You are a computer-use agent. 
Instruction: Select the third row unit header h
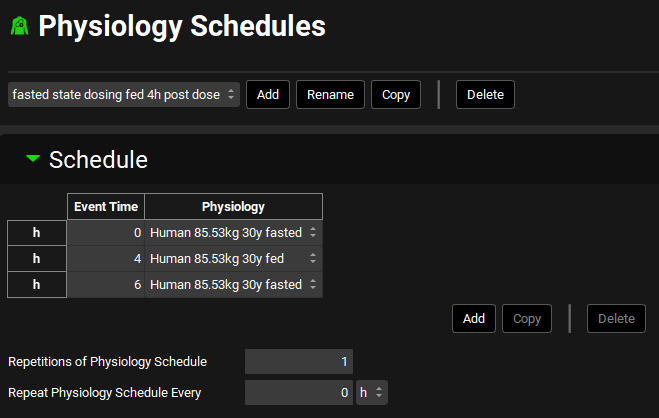coord(37,284)
